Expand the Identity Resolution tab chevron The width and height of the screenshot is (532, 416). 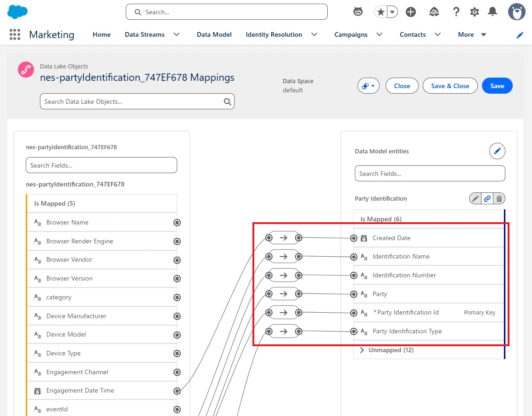314,34
